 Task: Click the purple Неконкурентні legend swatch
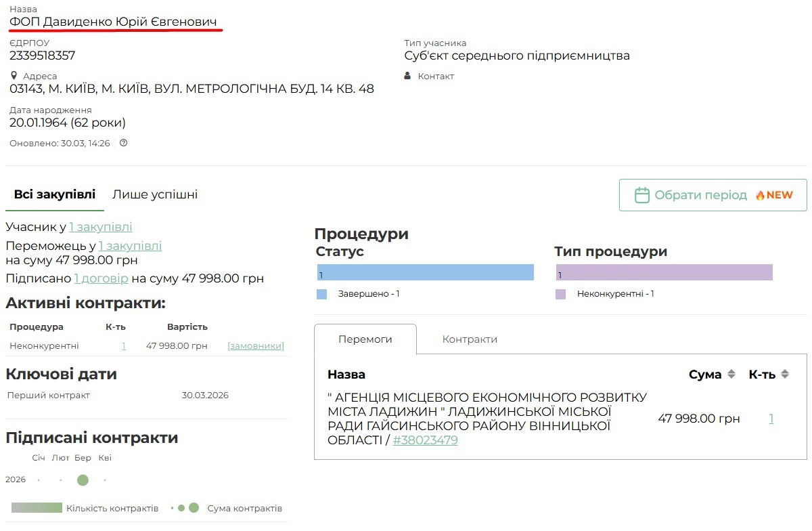click(x=560, y=294)
